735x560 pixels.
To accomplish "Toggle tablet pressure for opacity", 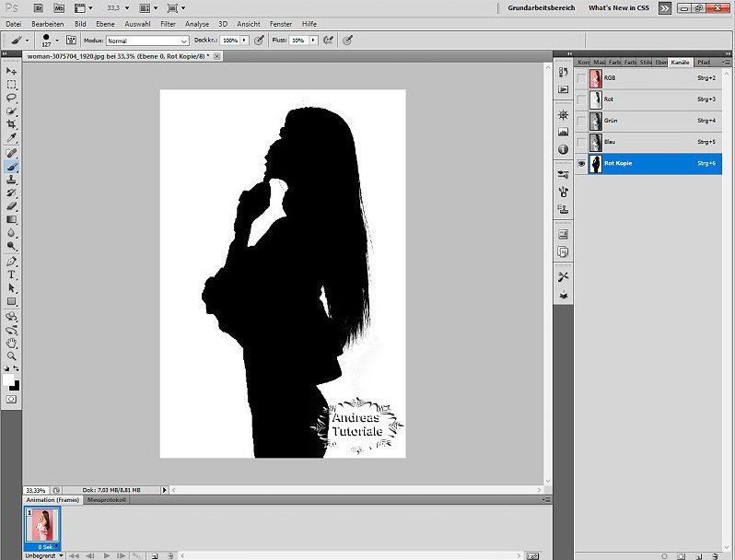I will point(259,41).
